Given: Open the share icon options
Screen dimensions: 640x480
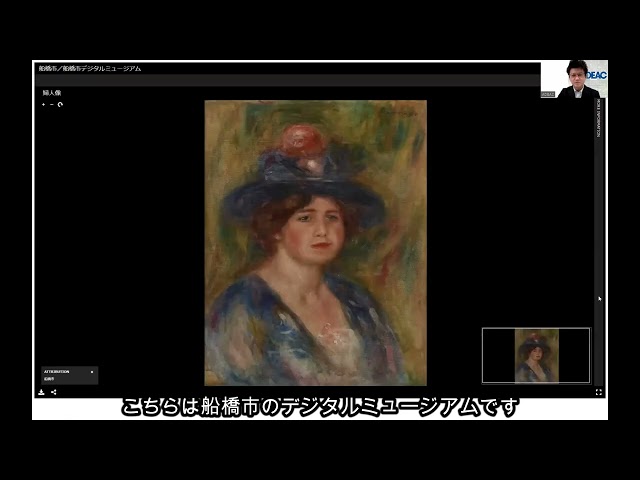Looking at the screenshot, I should pyautogui.click(x=54, y=392).
